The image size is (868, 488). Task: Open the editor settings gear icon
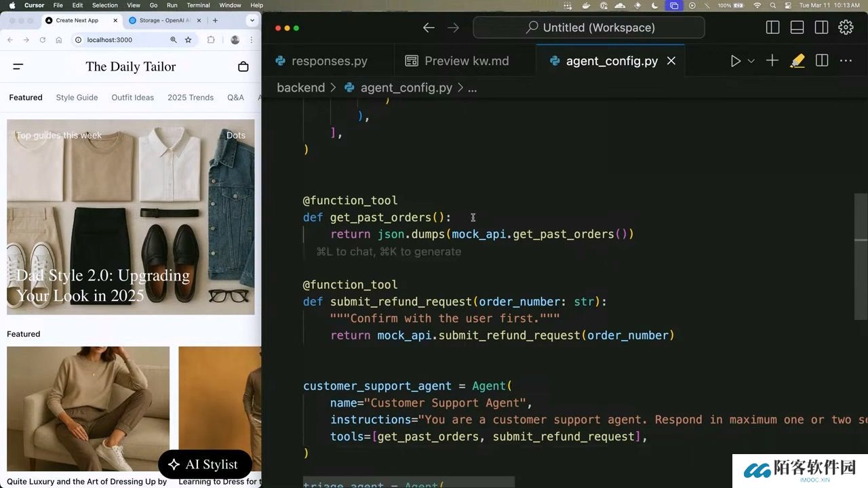[846, 28]
